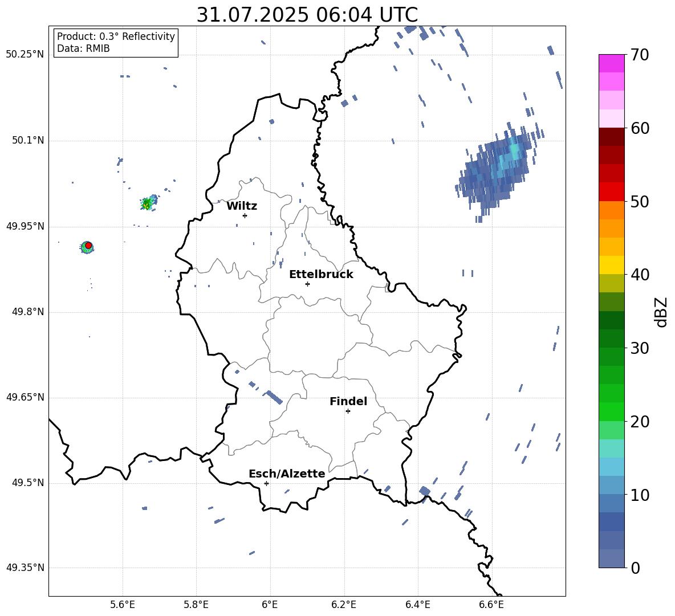675x616 pixels.
Task: Click the 40 tick on the colorbar
Action: [639, 275]
